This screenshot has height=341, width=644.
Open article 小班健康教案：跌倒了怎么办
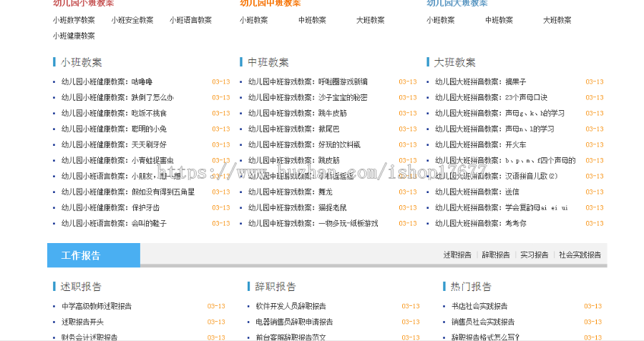(117, 97)
